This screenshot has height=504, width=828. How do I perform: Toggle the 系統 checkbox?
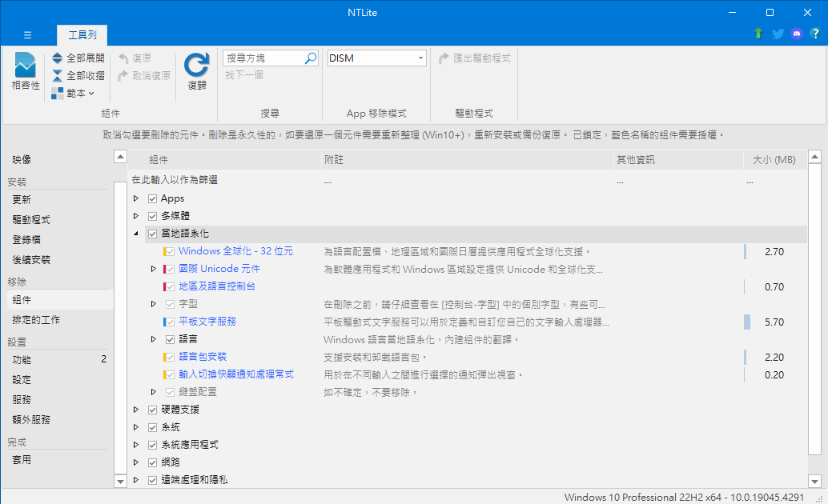pos(153,427)
